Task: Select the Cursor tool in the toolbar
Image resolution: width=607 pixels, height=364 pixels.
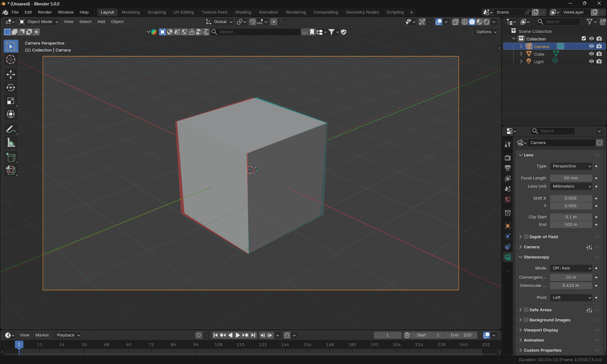Action: pyautogui.click(x=11, y=59)
